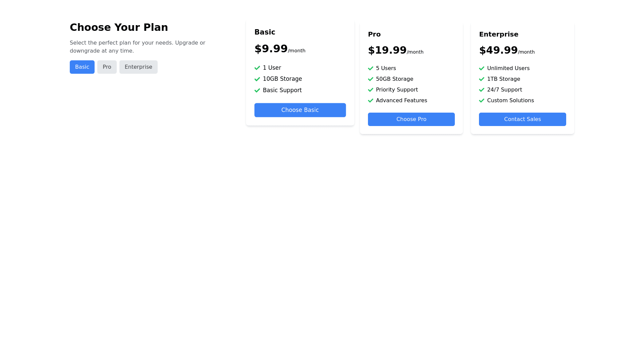Click the Enterprise card heading
The image size is (644, 362).
click(498, 34)
